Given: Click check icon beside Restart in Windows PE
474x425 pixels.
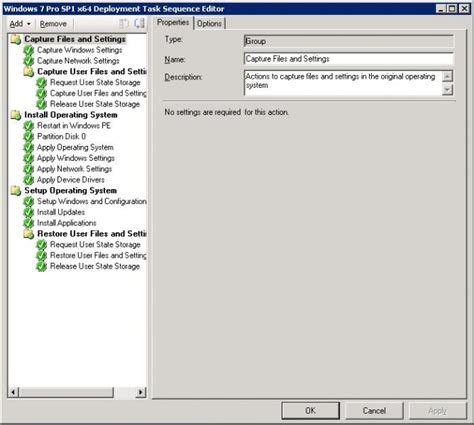Looking at the screenshot, I should (29, 126).
